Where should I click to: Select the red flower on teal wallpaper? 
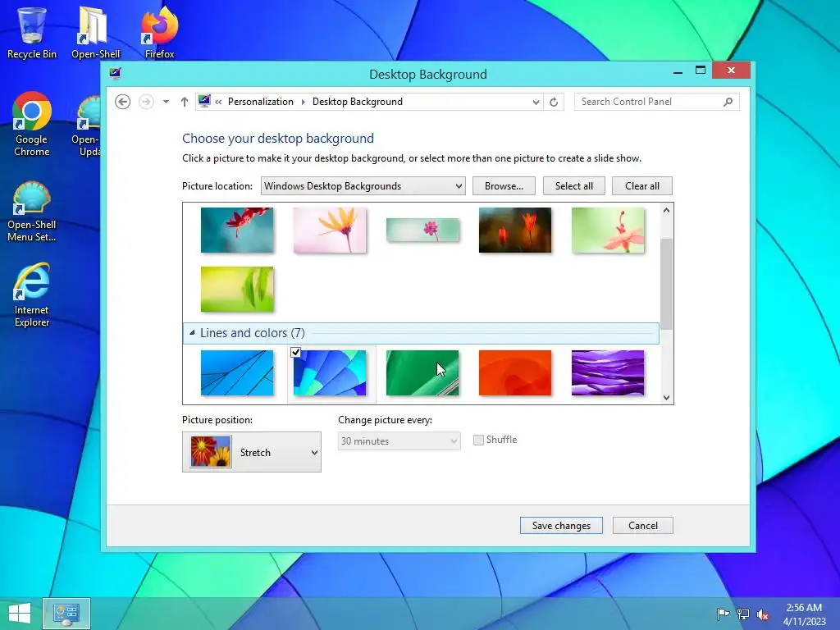click(237, 230)
